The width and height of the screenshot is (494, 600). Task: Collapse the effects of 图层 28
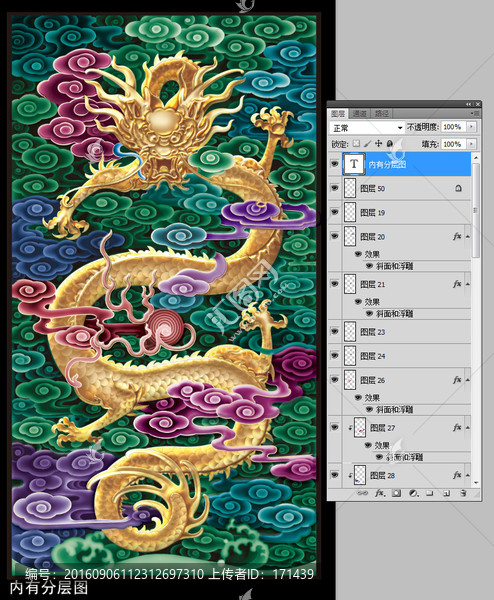tap(468, 475)
